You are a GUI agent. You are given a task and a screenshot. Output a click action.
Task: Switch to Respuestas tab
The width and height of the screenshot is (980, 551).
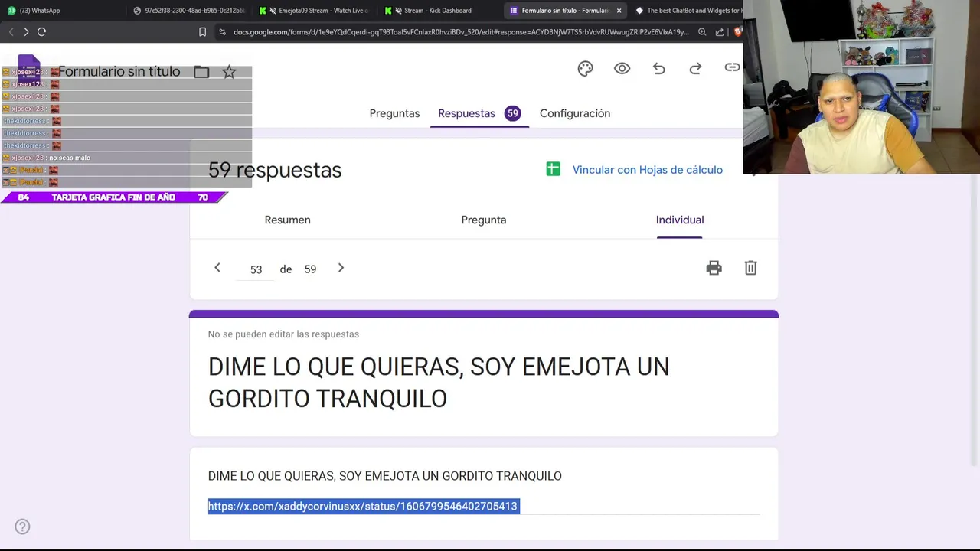click(479, 113)
